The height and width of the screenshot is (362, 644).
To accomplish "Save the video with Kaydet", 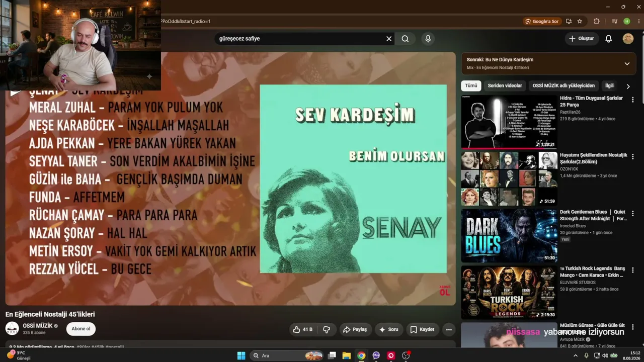I will point(422,329).
